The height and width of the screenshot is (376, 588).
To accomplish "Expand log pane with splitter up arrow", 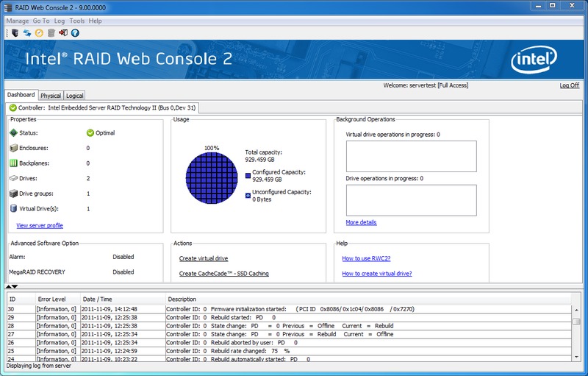I will tap(9, 286).
